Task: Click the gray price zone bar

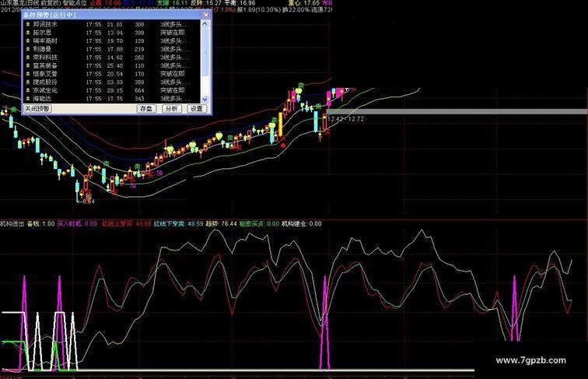Action: pos(457,111)
